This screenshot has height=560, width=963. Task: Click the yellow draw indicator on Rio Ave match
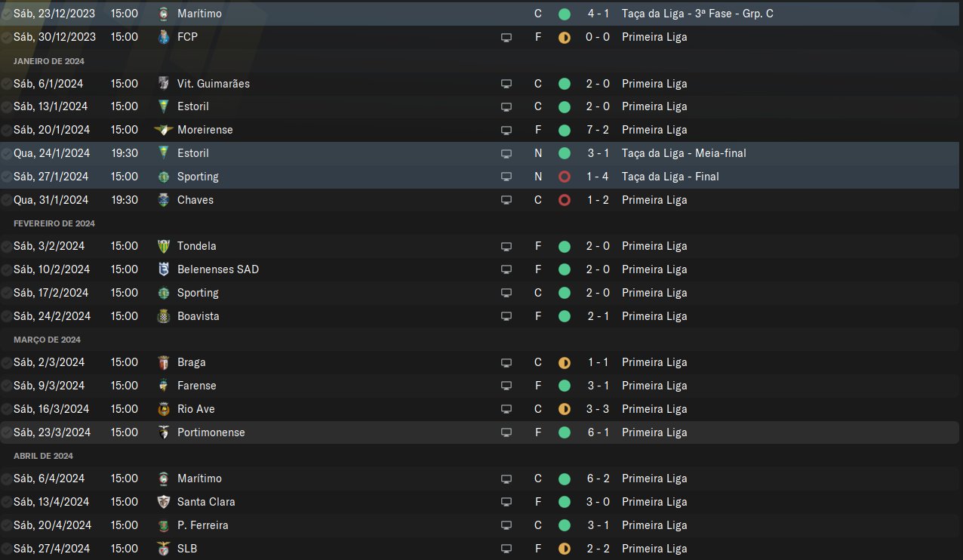[564, 409]
